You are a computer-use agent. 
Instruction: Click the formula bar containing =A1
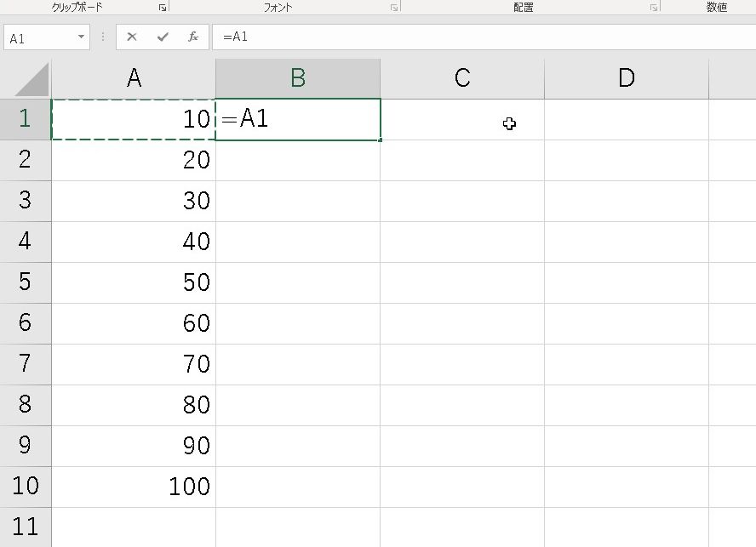(x=477, y=37)
